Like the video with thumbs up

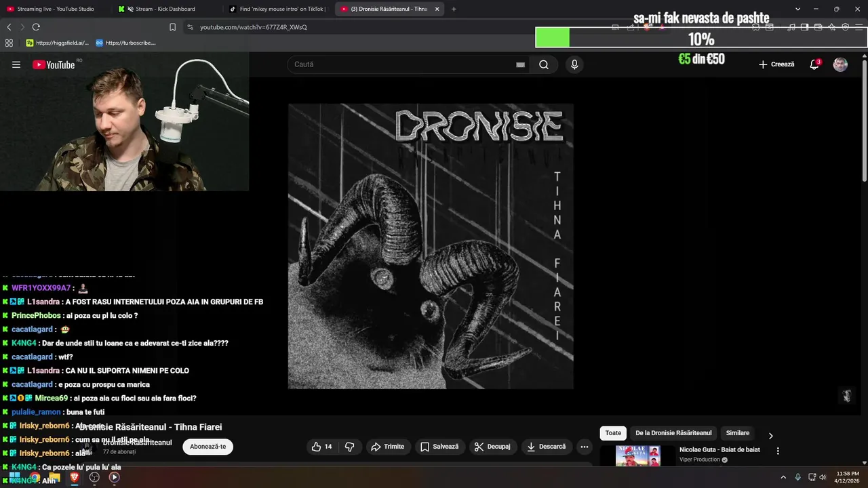[321, 447]
